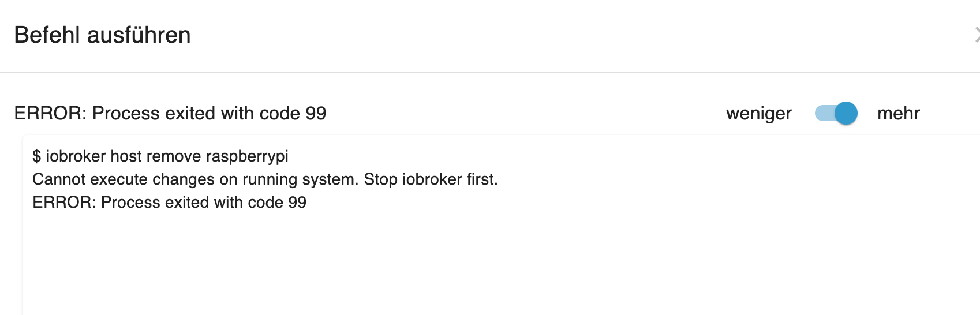This screenshot has height=315, width=980.
Task: Select the 'mehr' label
Action: pyautogui.click(x=898, y=113)
